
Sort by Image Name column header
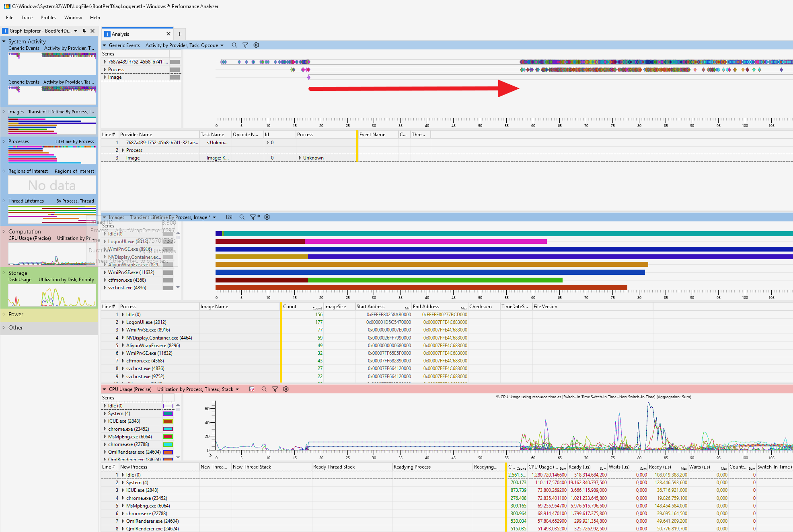pyautogui.click(x=240, y=307)
